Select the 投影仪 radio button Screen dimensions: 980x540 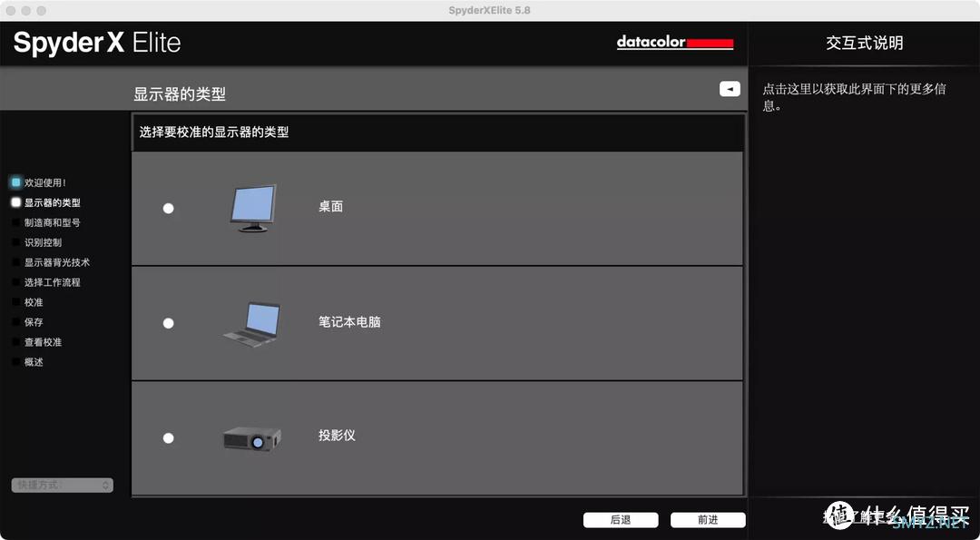168,437
